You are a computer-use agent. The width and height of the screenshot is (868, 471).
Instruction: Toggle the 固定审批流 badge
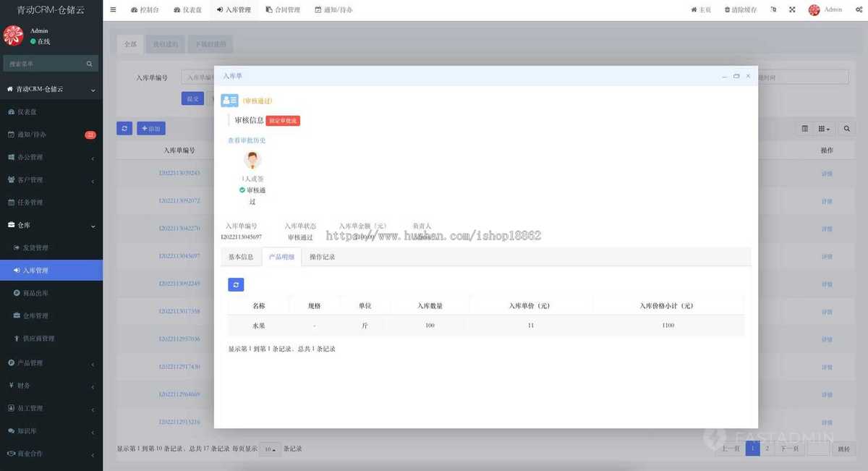[x=281, y=121]
